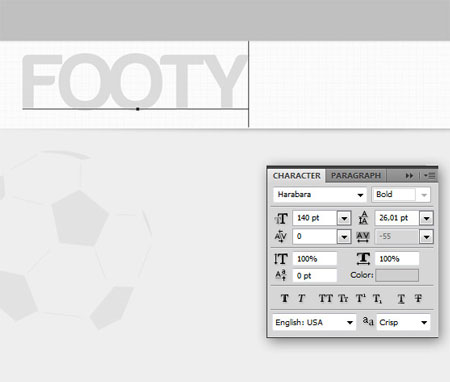The height and width of the screenshot is (382, 450).
Task: Click the Superscript style icon
Action: (x=361, y=298)
